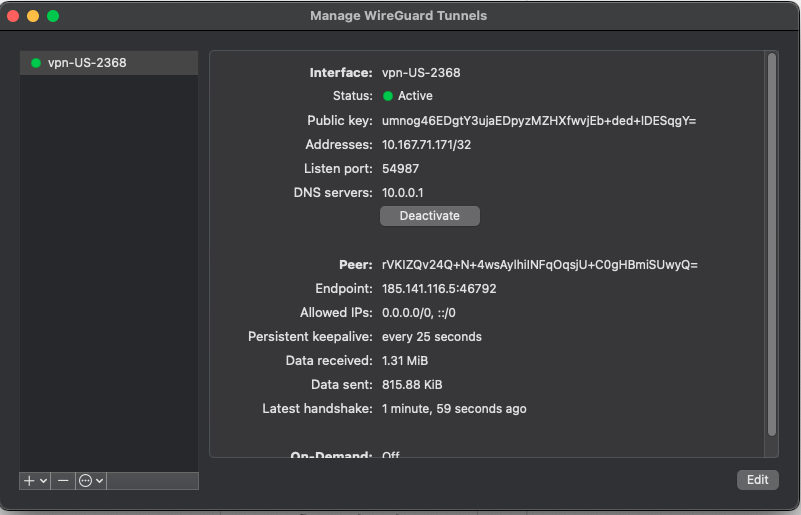This screenshot has height=515, width=801.
Task: Click the Persistent keepalive: label
Action: [x=310, y=337]
